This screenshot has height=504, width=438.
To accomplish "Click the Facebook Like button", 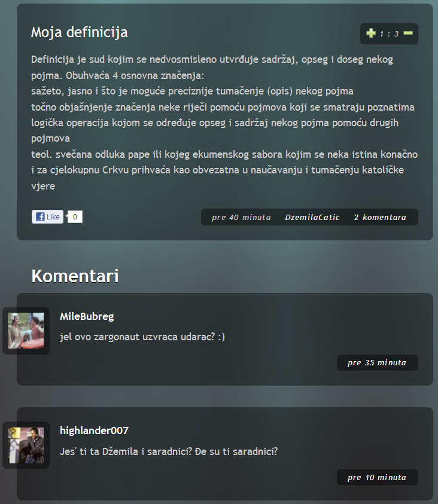I will [48, 216].
